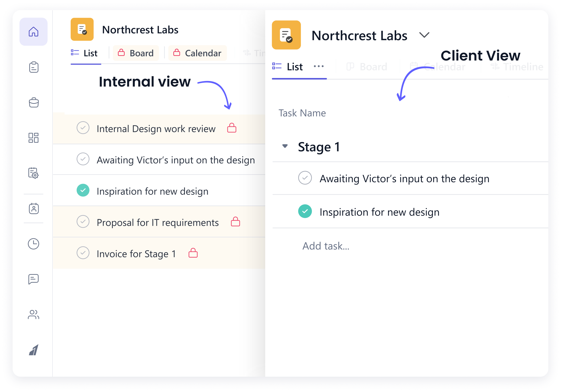Select the Home icon in the sidebar
Viewport: 561px width, 392px height.
tap(33, 32)
